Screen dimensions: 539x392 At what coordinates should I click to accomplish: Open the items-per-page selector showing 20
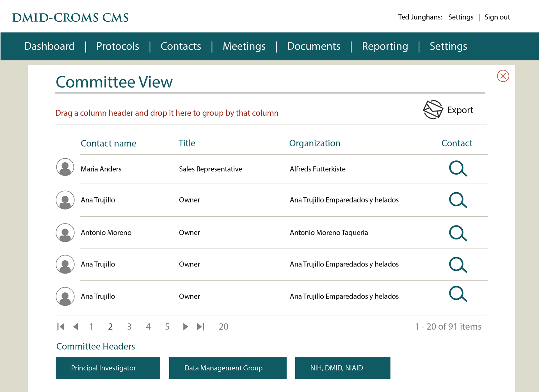click(x=223, y=327)
